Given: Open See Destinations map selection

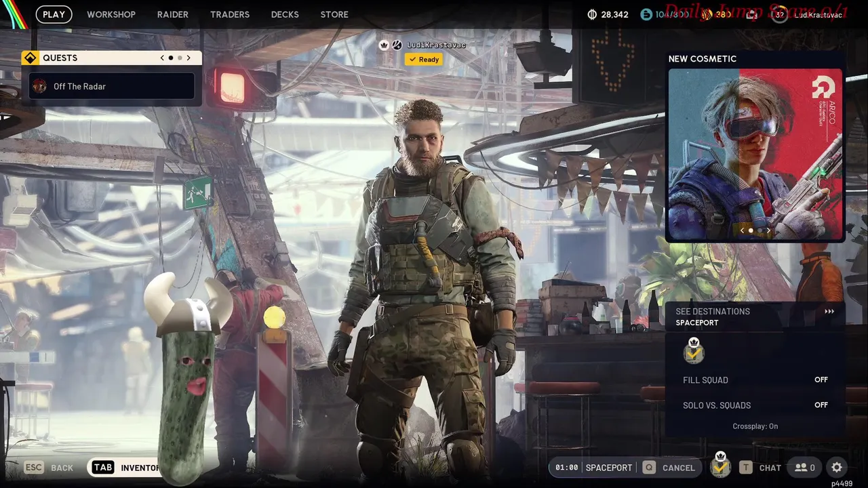Looking at the screenshot, I should (755, 317).
